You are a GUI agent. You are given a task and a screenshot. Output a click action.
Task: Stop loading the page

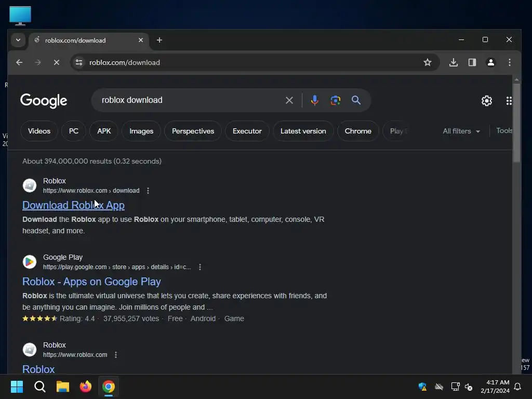tap(57, 62)
